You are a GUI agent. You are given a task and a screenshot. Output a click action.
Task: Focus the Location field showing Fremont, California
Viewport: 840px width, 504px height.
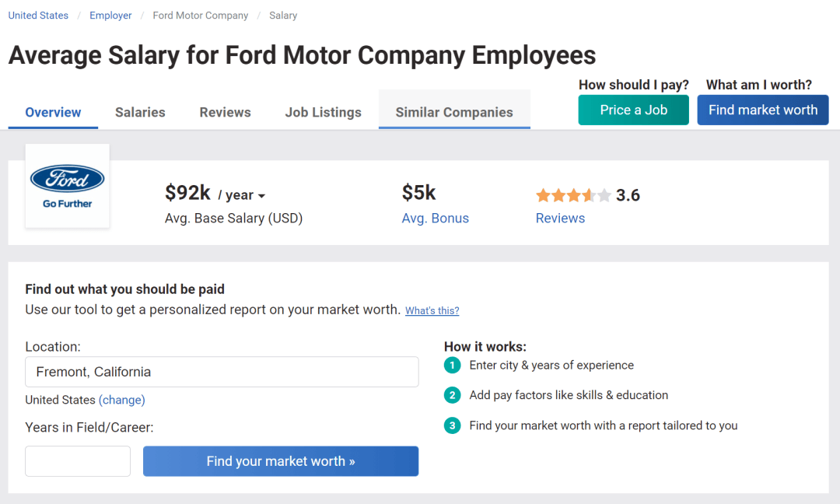click(x=222, y=372)
